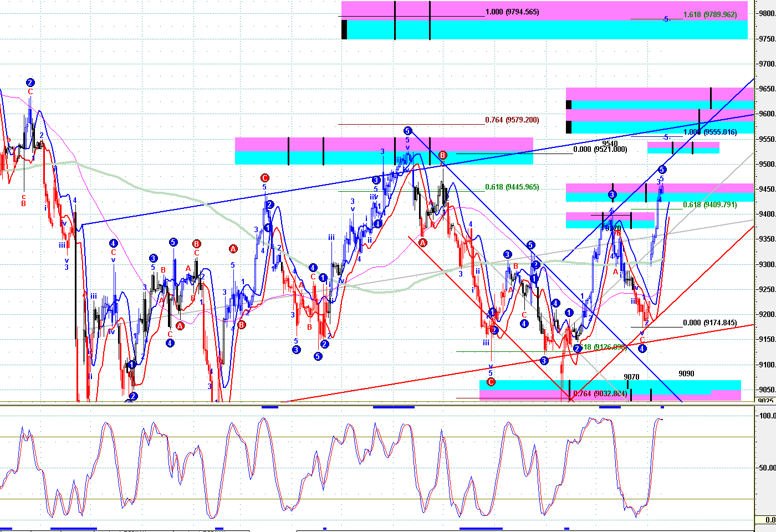This screenshot has width=776, height=532.
Task: Click the 9300 price axis label
Action: coord(767,264)
